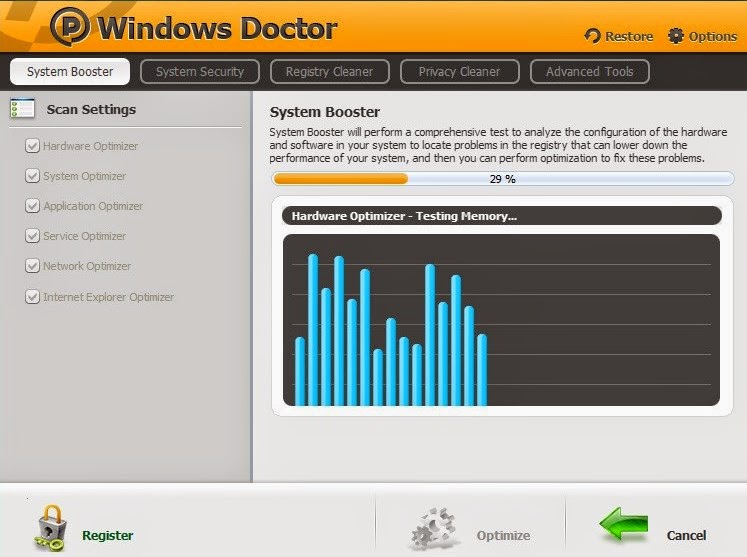The width and height of the screenshot is (747, 557).
Task: Cancel the running scan
Action: [x=686, y=536]
